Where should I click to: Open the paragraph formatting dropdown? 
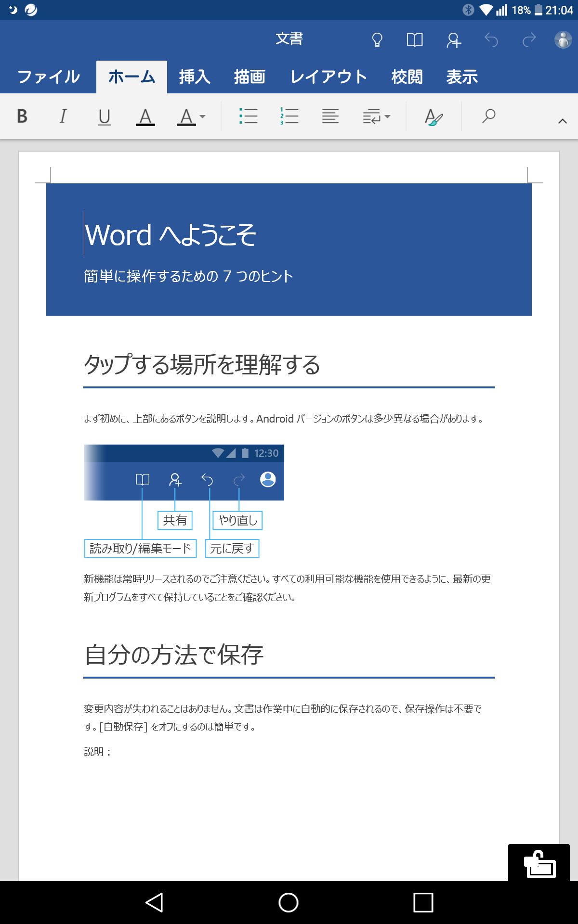[377, 116]
